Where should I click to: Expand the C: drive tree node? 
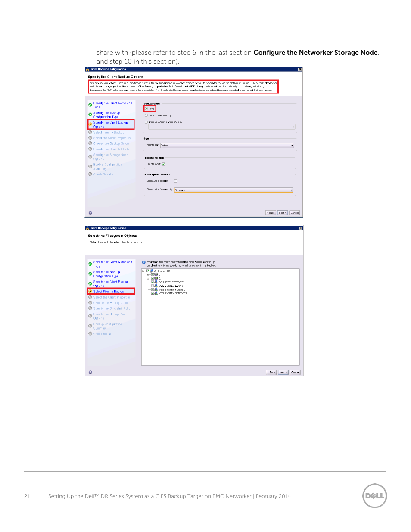point(148,274)
